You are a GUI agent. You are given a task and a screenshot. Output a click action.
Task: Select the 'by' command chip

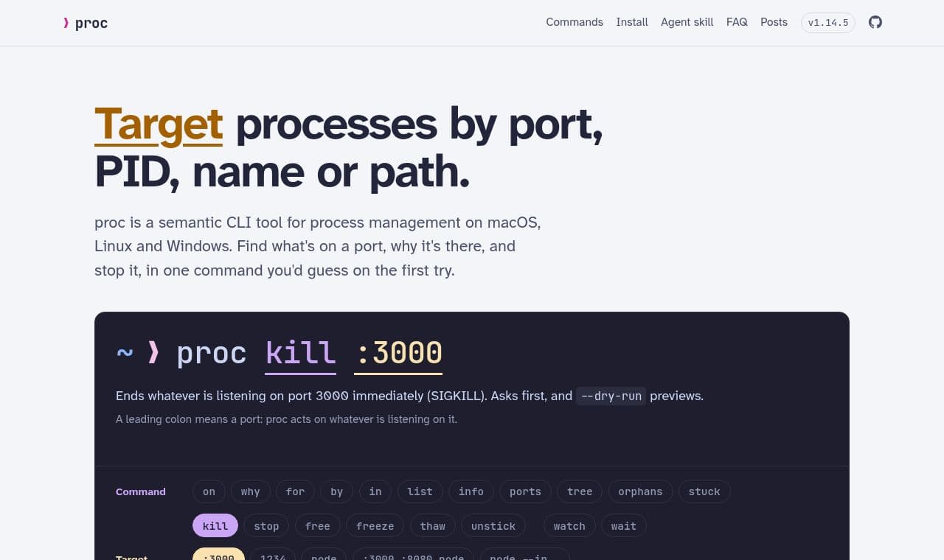point(336,491)
